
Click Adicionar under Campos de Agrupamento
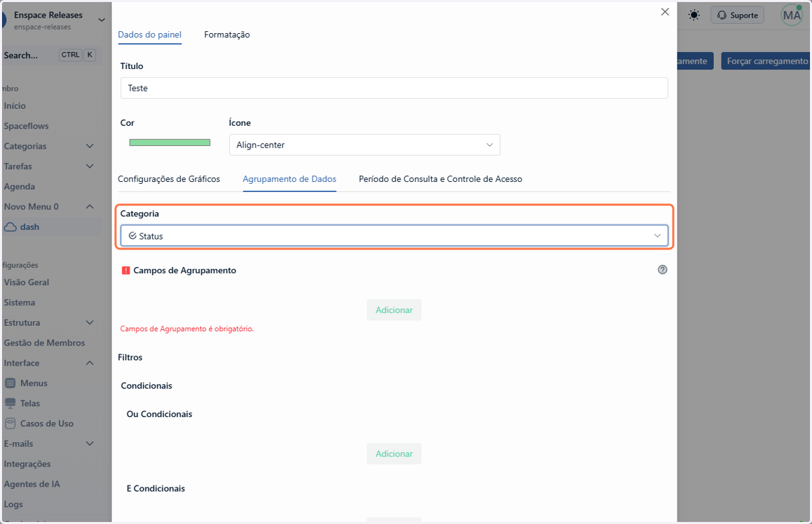tap(394, 310)
